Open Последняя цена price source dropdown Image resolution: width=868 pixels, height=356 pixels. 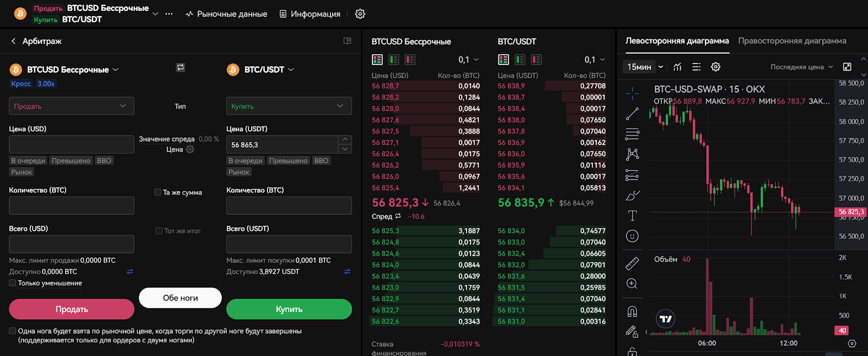tap(801, 67)
